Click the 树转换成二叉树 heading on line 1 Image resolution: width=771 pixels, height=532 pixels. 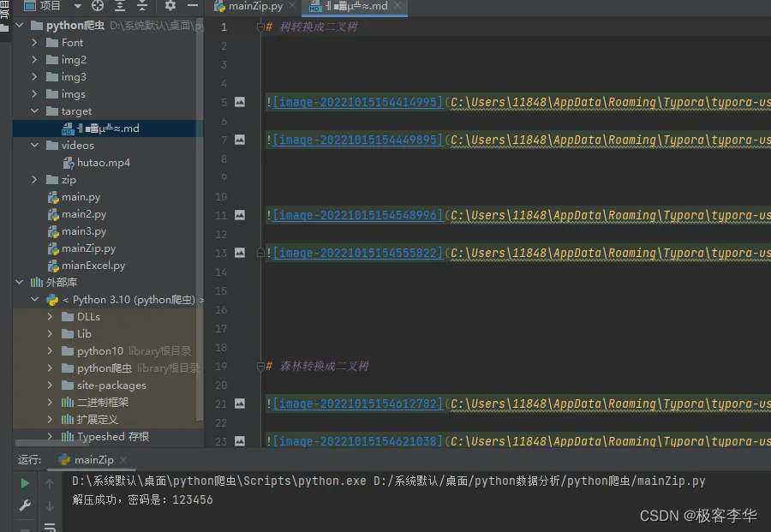pyautogui.click(x=319, y=27)
